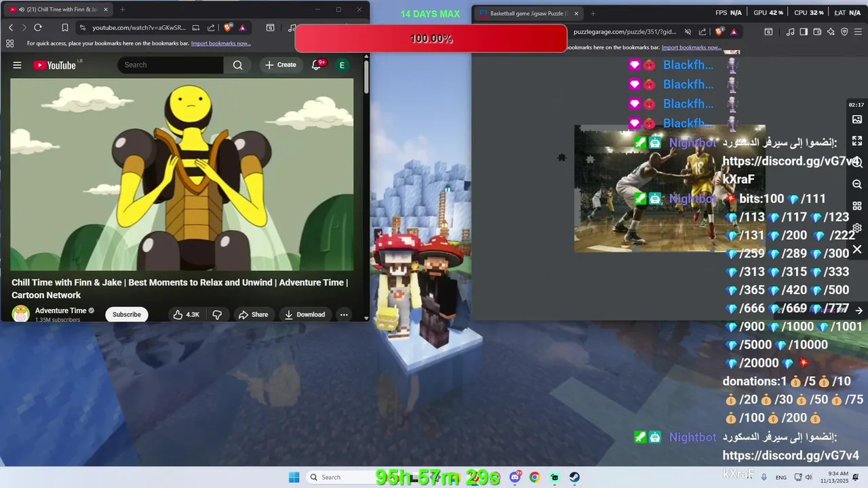Like the video showing 4.3K
The width and height of the screenshot is (868, 488).
point(185,314)
